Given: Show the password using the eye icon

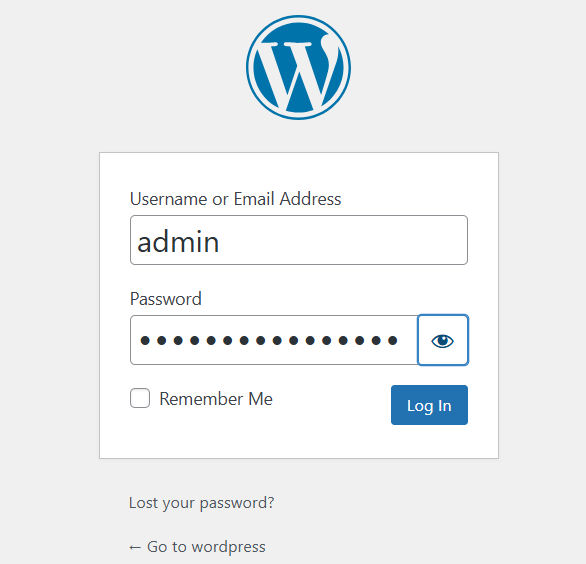Looking at the screenshot, I should [442, 340].
